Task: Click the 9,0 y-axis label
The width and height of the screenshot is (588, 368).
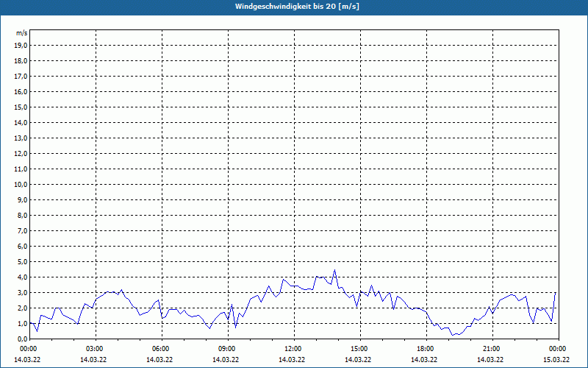Action: 23,199
